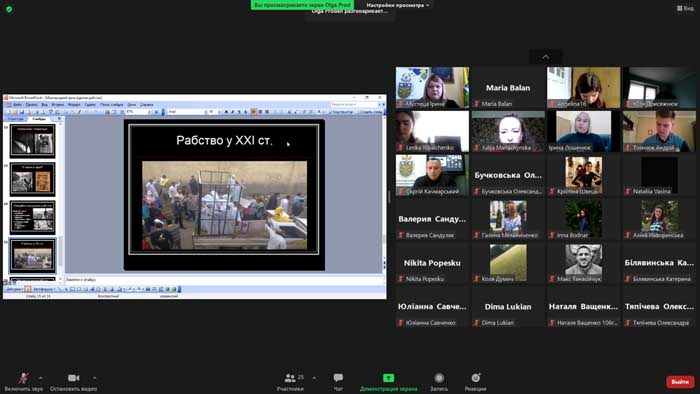Image resolution: width=700 pixels, height=394 pixels.
Task: Open the Chat panel icon
Action: pyautogui.click(x=338, y=378)
